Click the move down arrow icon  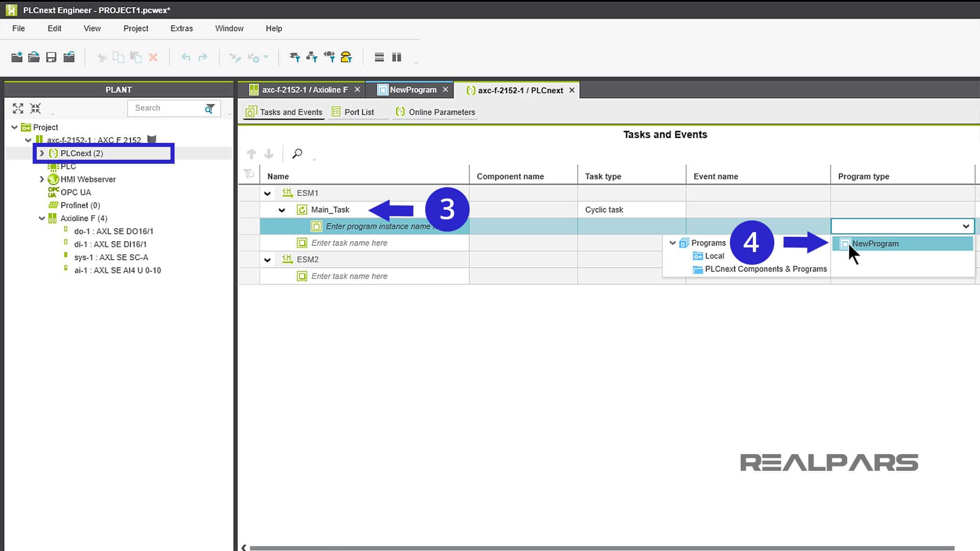point(269,154)
